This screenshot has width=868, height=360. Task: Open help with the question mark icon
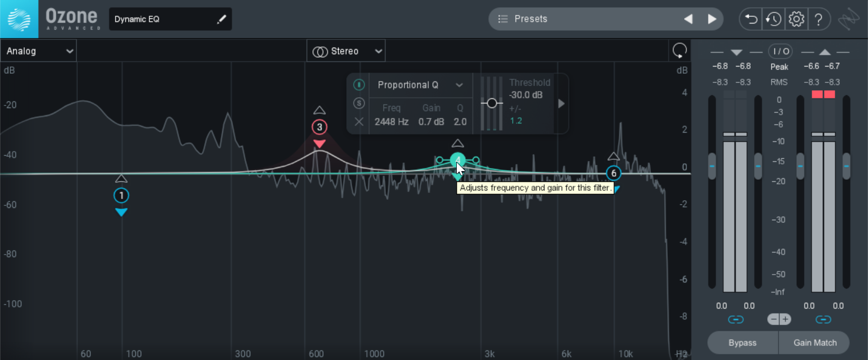[x=819, y=19]
